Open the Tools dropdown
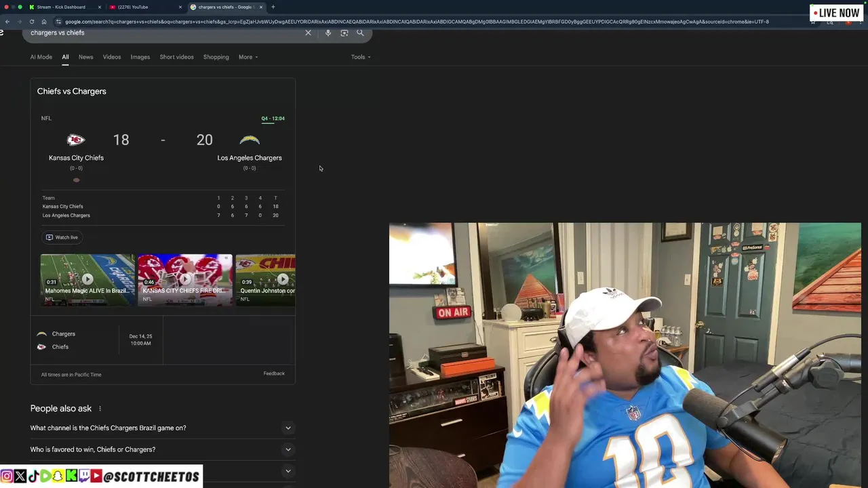This screenshot has height=488, width=868. [x=361, y=57]
